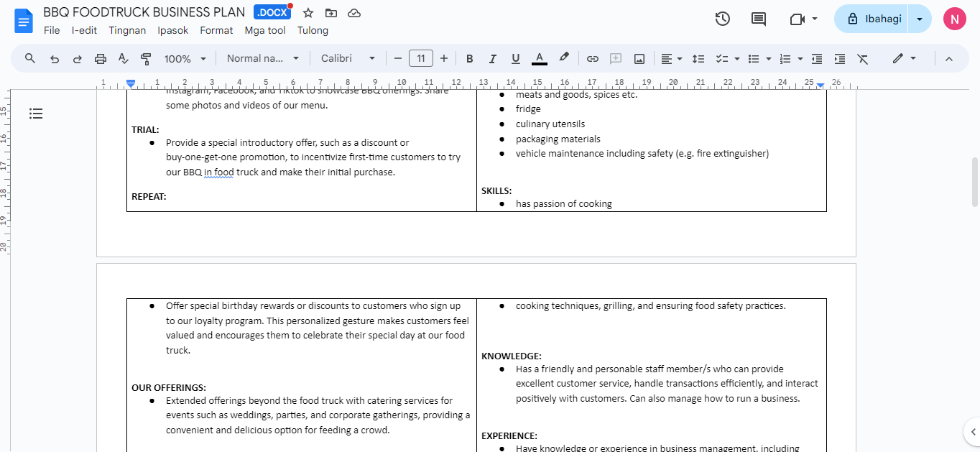Click the left indent ruler marker
The height and width of the screenshot is (452, 980).
(130, 84)
